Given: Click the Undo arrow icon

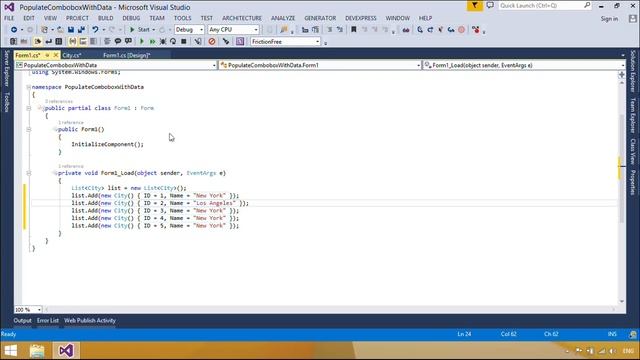Looking at the screenshot, I should [x=95, y=30].
